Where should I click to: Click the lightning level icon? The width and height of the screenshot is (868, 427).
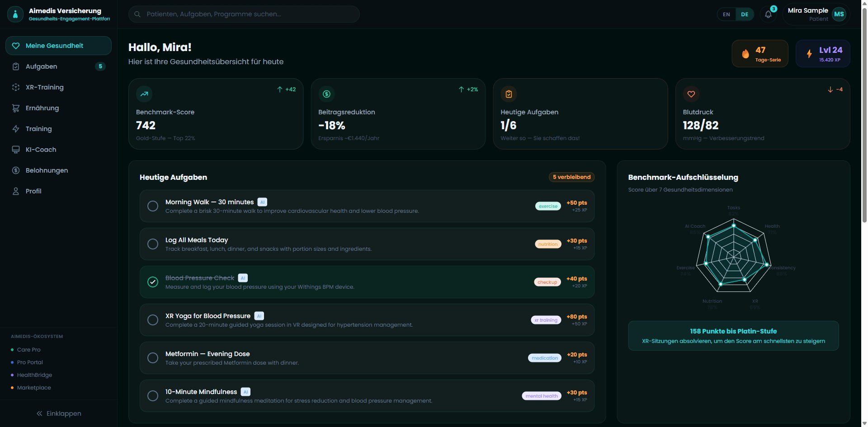click(809, 54)
